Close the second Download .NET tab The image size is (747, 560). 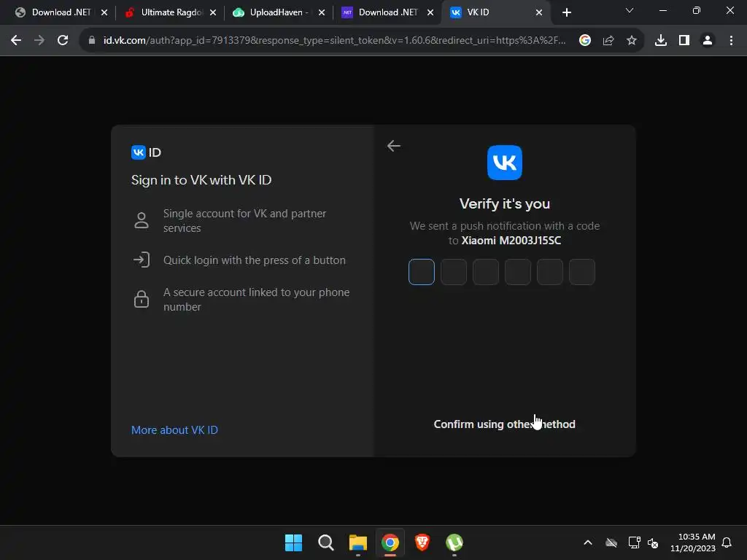point(430,12)
